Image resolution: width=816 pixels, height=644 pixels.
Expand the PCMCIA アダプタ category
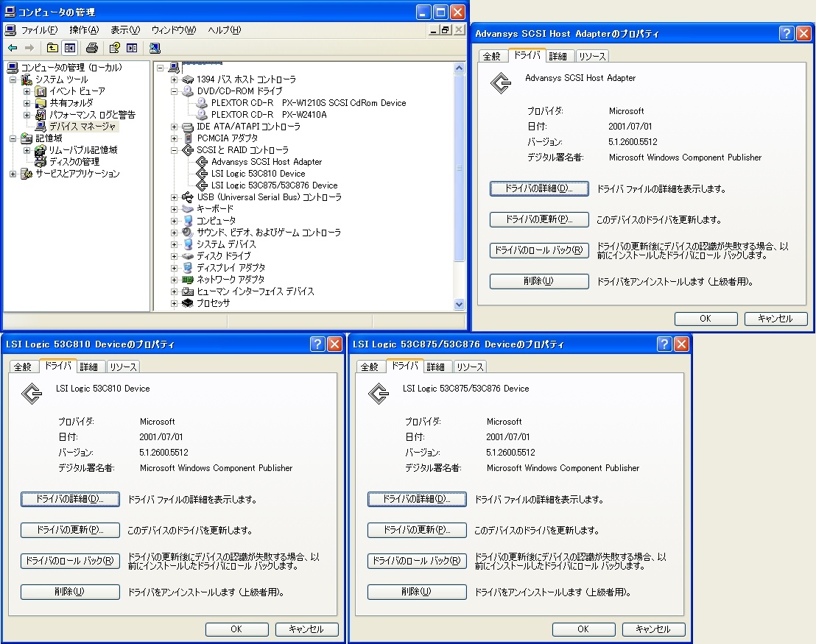(x=174, y=138)
